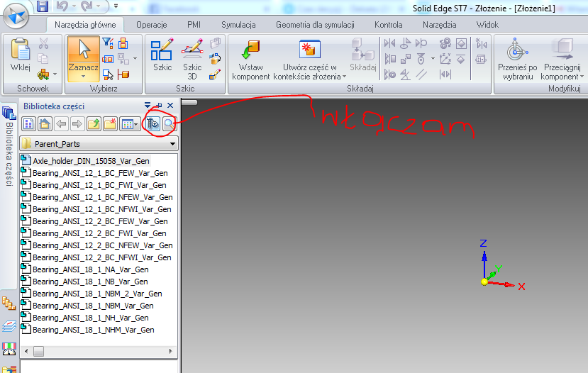Screen dimensions: 588x373
Task: Open the views dropdown in parts library
Action: [x=129, y=124]
